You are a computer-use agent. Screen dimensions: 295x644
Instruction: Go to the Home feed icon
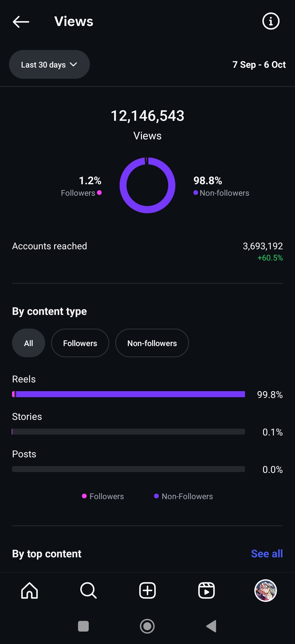pos(29,590)
